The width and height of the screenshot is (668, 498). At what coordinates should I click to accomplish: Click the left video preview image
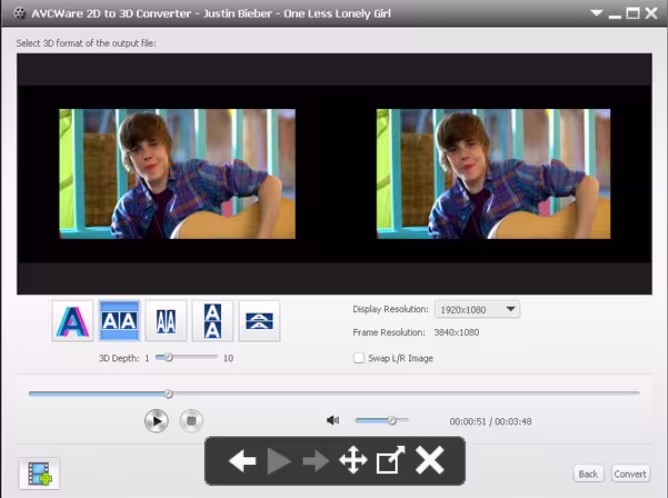[177, 174]
